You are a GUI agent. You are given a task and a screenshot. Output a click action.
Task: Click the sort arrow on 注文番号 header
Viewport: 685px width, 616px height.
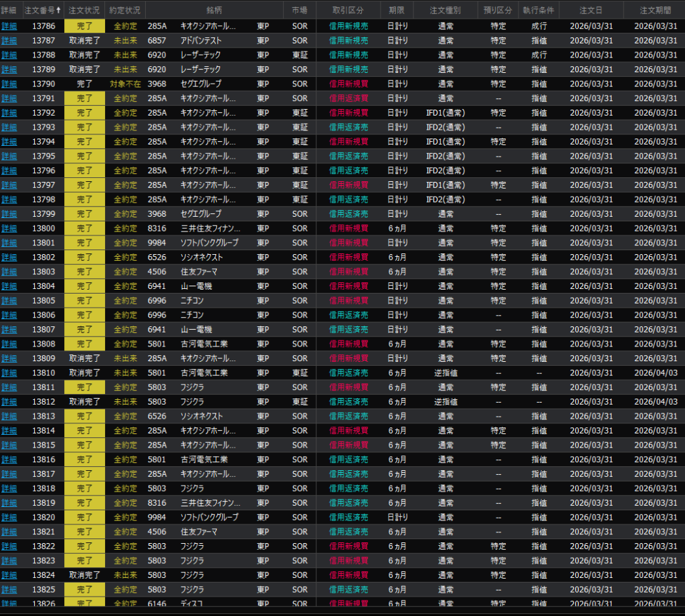coord(58,10)
